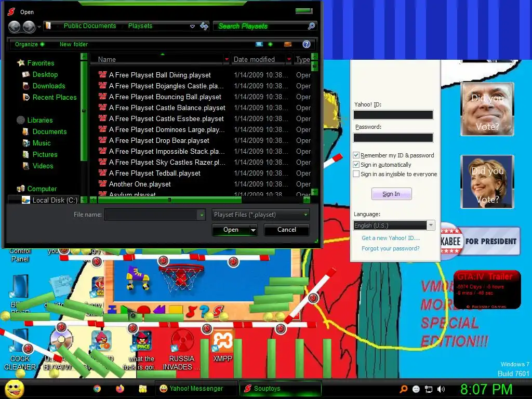Expand the File name history dropdown
532x399 pixels.
tap(202, 215)
